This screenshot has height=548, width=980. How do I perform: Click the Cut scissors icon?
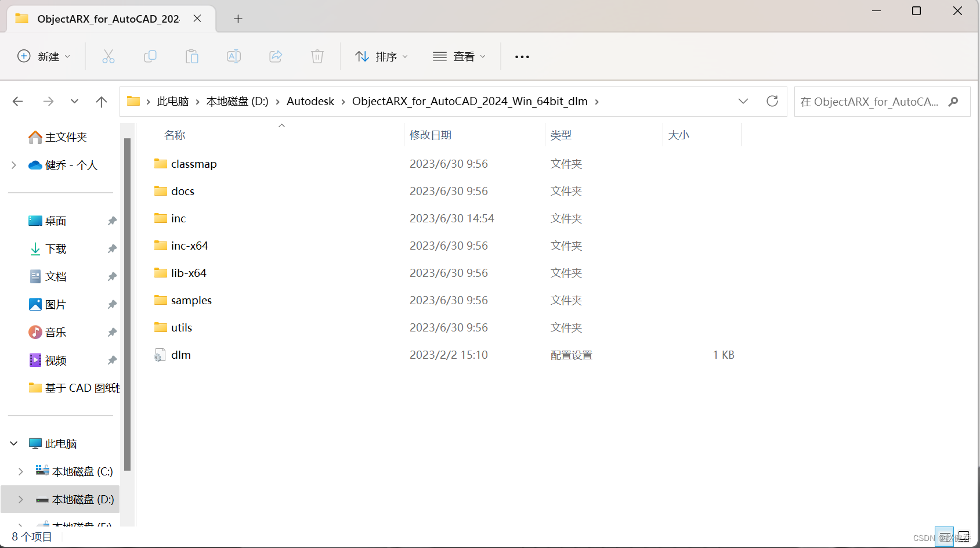[109, 56]
